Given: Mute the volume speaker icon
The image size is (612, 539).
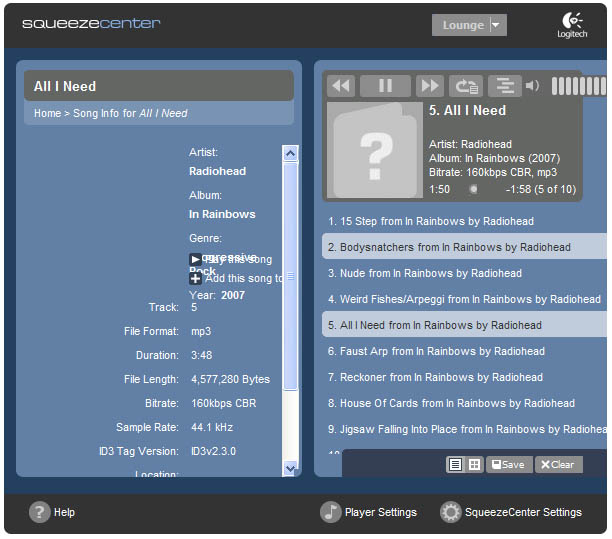Looking at the screenshot, I should click(x=532, y=86).
